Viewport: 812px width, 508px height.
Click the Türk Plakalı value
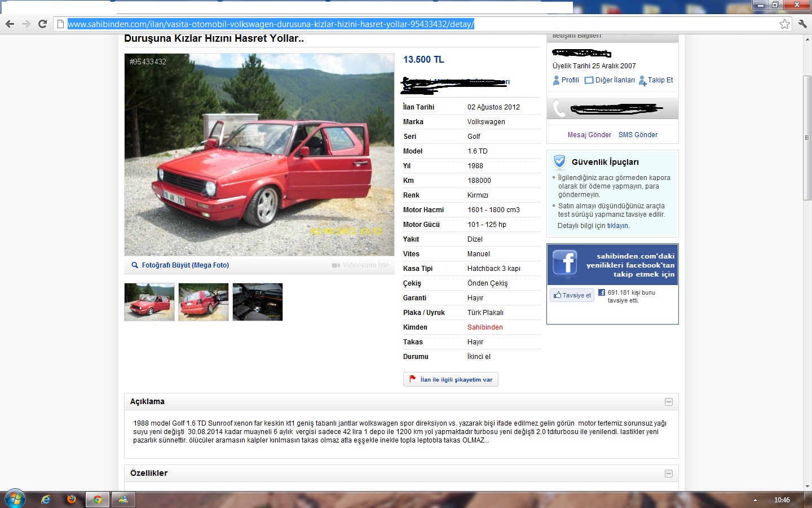tap(486, 313)
